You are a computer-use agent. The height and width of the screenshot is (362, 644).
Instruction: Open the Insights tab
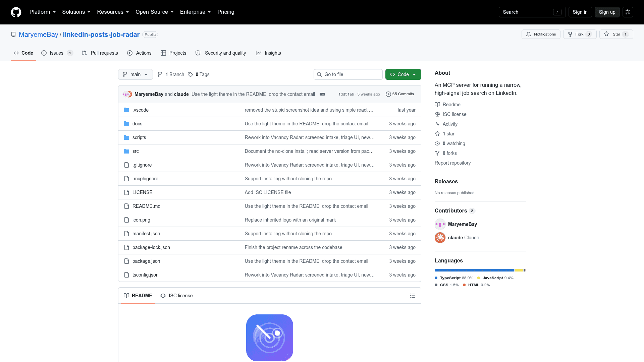[x=268, y=53]
